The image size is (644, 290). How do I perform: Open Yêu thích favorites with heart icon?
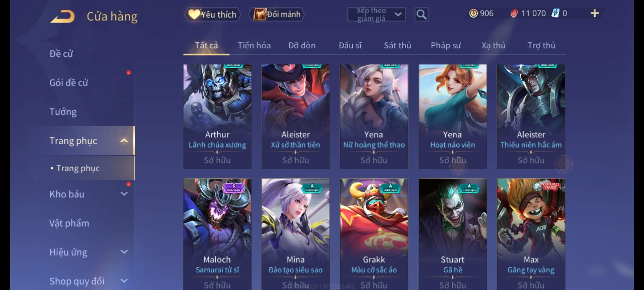point(213,14)
